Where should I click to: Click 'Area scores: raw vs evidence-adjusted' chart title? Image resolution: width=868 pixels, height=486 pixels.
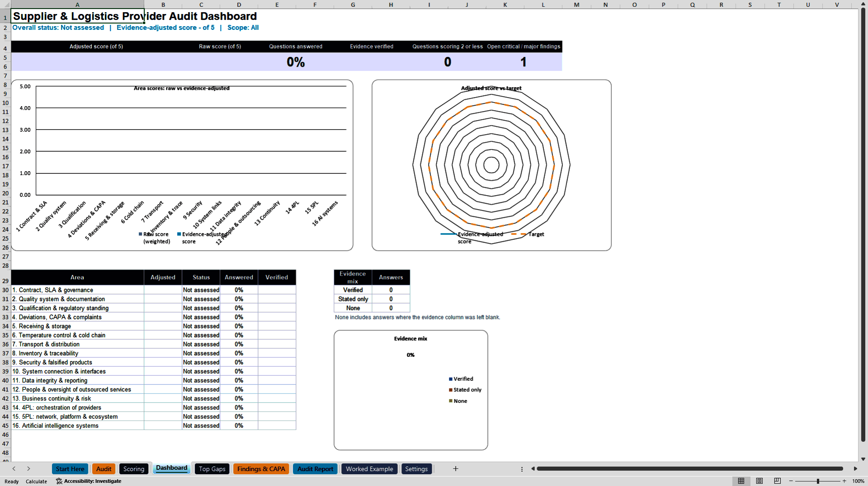(x=181, y=88)
